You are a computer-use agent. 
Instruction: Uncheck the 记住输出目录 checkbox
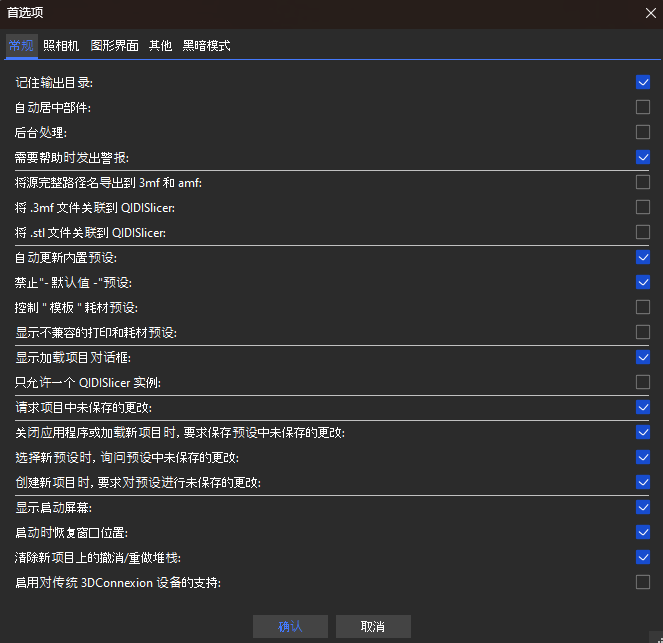(x=643, y=82)
